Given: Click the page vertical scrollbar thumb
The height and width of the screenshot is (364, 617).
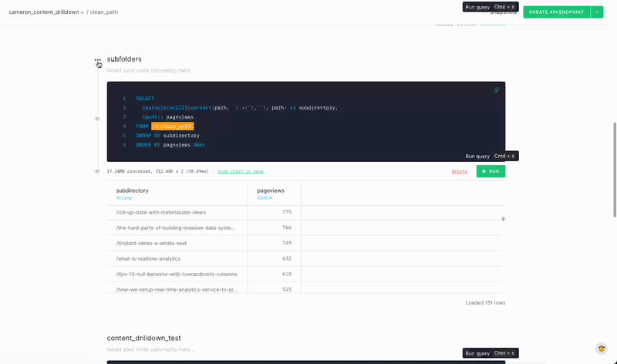Looking at the screenshot, I should [x=614, y=170].
